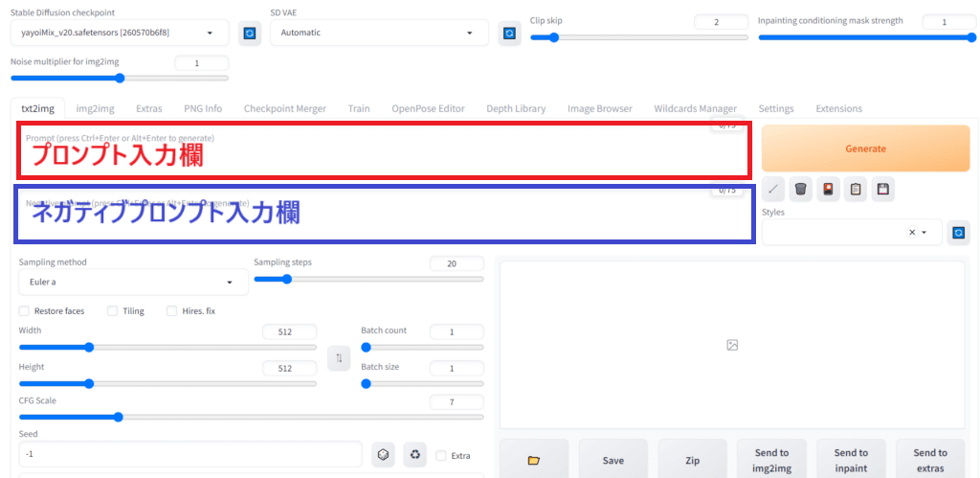Randomize the seed with the dice icon
The image size is (980, 478).
tap(383, 454)
